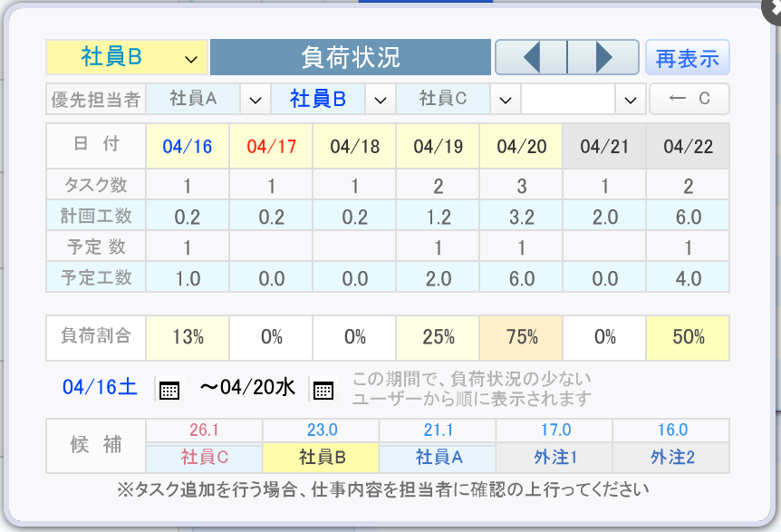Click the 04/20 date column header
This screenshot has height=532, width=781.
pos(522,147)
